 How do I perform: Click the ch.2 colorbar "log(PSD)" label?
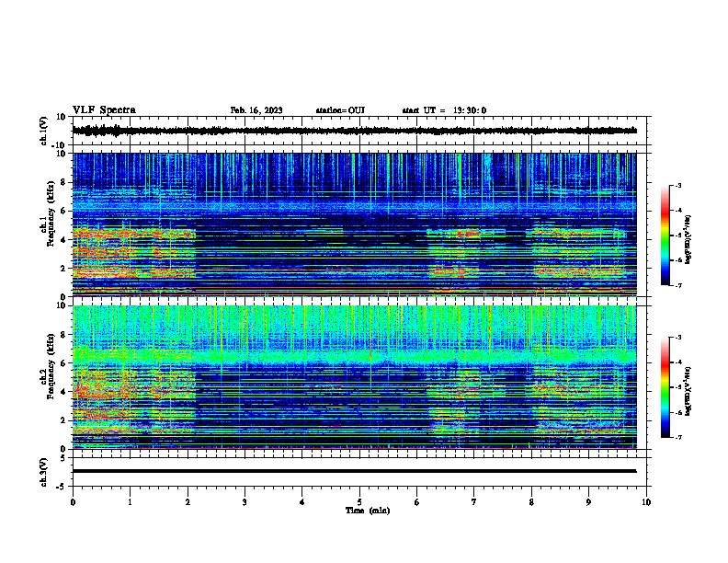pyautogui.click(x=688, y=391)
